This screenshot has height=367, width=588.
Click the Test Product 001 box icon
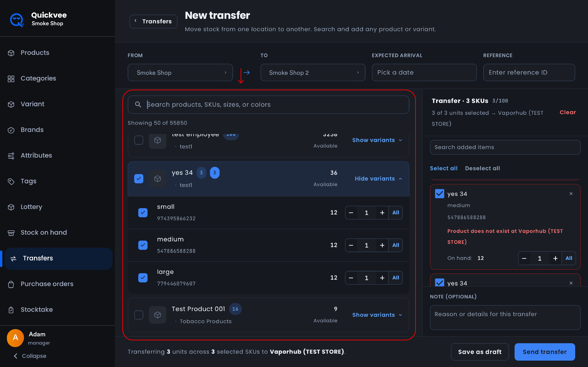coord(157,315)
